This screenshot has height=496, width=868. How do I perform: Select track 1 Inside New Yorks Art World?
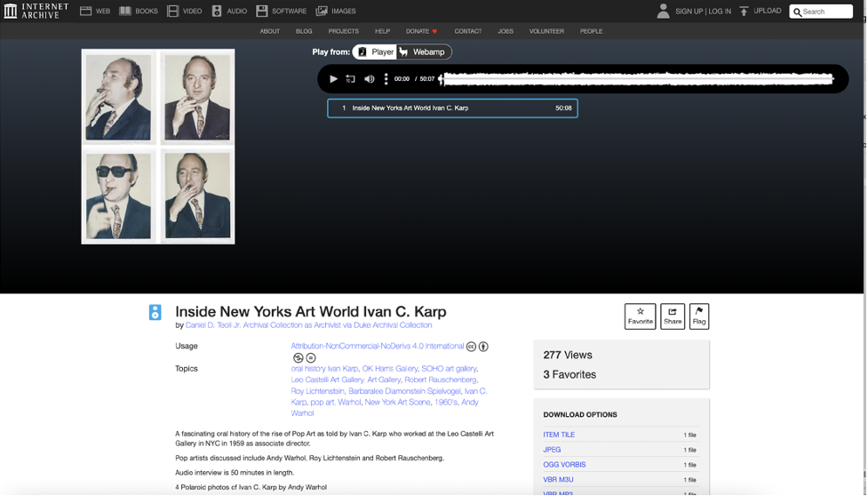coord(452,108)
